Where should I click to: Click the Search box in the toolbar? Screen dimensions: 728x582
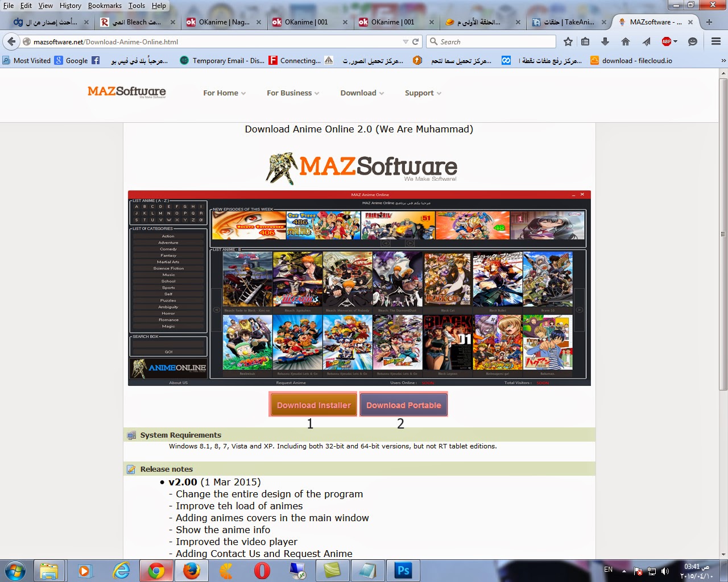pos(491,41)
